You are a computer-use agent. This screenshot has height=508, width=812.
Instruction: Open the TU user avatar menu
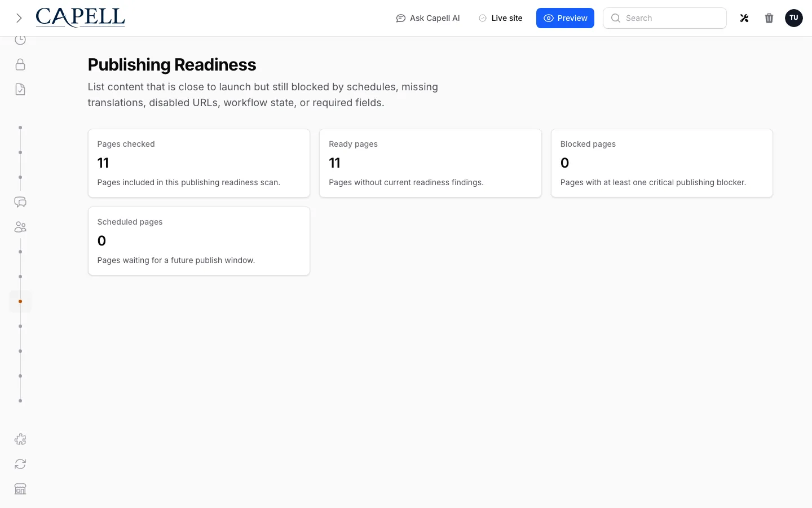coord(794,18)
